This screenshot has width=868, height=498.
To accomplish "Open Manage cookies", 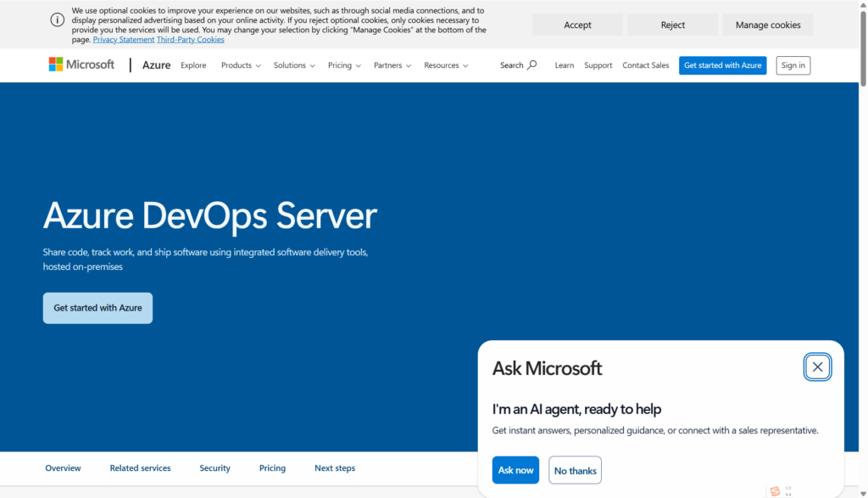I will pyautogui.click(x=768, y=25).
